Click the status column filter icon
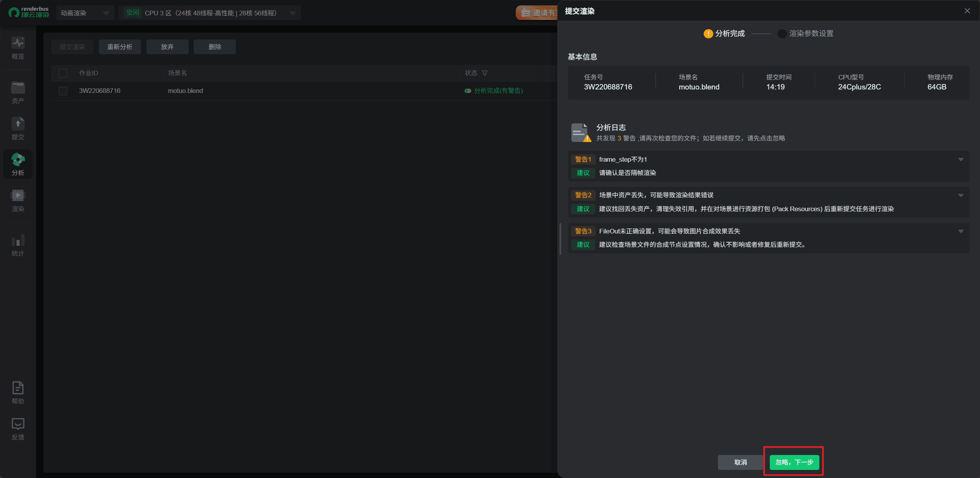Image resolution: width=980 pixels, height=478 pixels. [485, 73]
